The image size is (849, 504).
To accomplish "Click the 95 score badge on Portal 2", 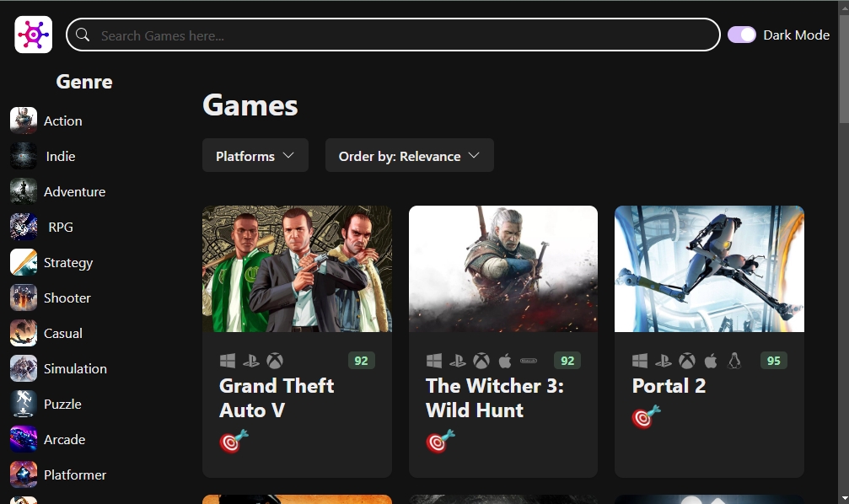I will [774, 361].
